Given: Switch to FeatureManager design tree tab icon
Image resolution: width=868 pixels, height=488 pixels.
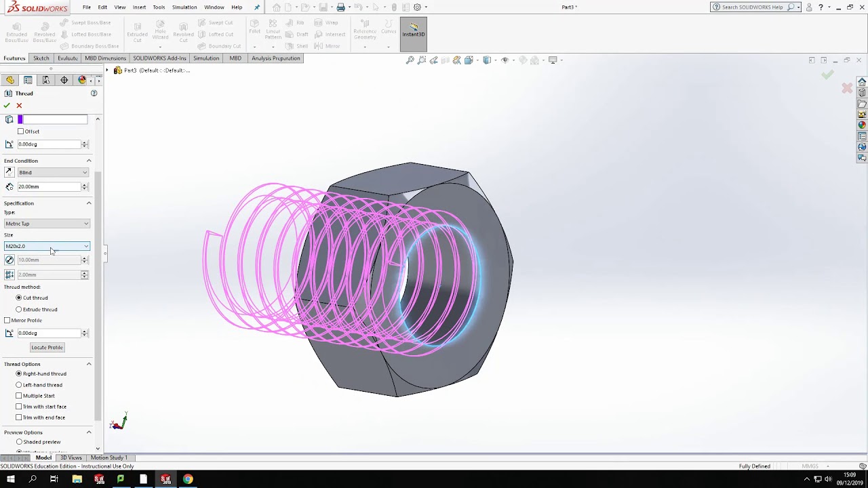Looking at the screenshot, I should pos(10,80).
